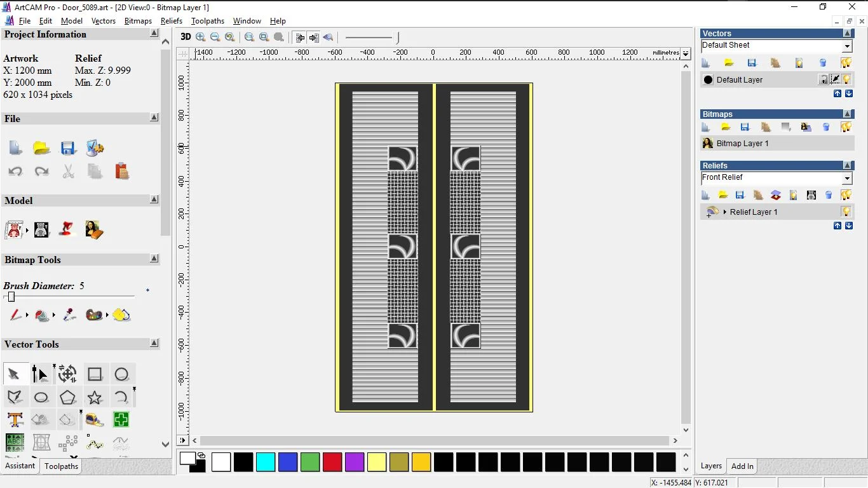Screen dimensions: 868x488
Task: Toggle visibility bulb for Default Layer
Action: click(x=846, y=79)
